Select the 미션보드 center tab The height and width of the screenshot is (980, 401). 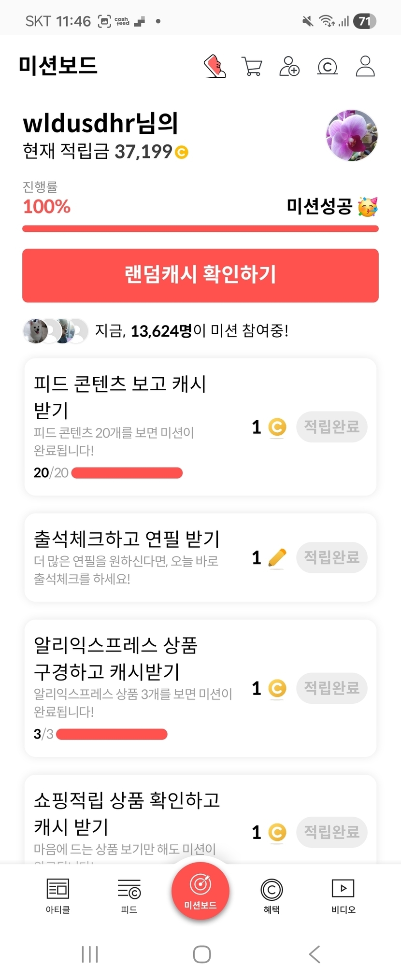[x=200, y=891]
